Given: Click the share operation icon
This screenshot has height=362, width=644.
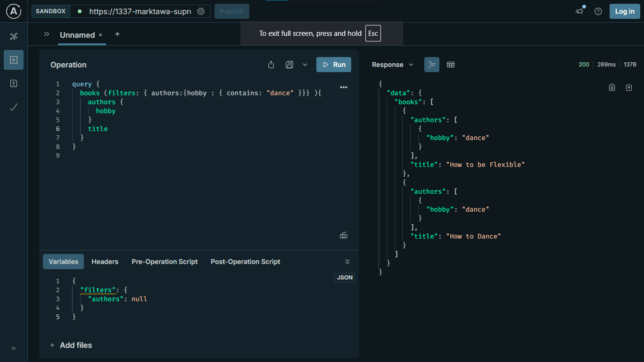Looking at the screenshot, I should 271,65.
